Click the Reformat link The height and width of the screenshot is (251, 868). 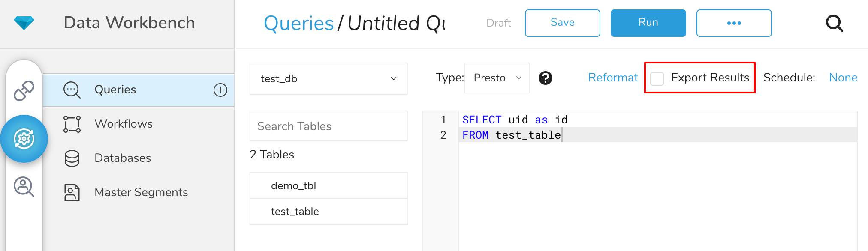[x=613, y=78]
